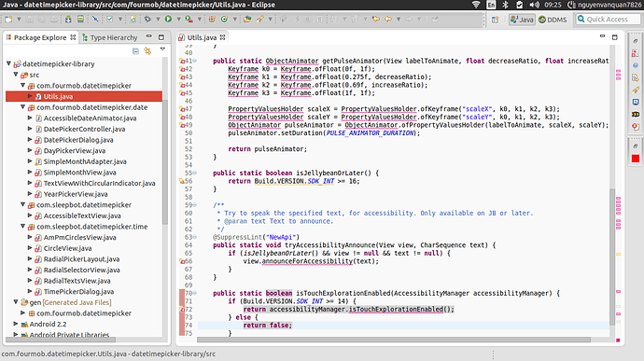
Task: Toggle code folding at line 63 annotation
Action: (x=195, y=237)
